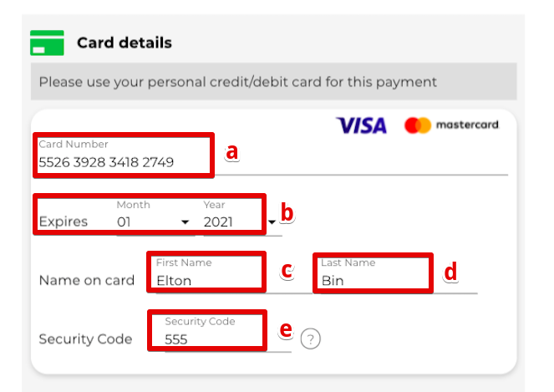554x392 pixels.
Task: Click the red annotation letter c
Action: tap(287, 271)
